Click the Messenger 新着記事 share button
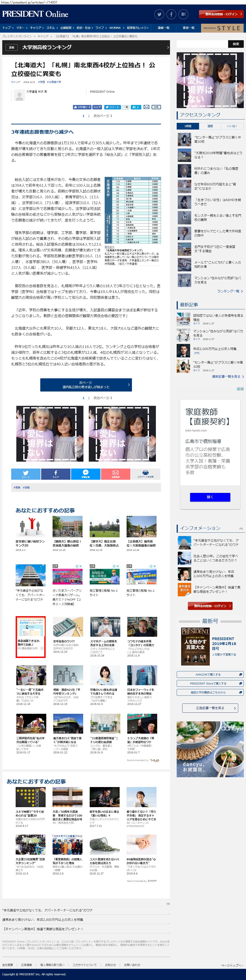Viewport: 246px width, 980px height. click(x=86, y=474)
